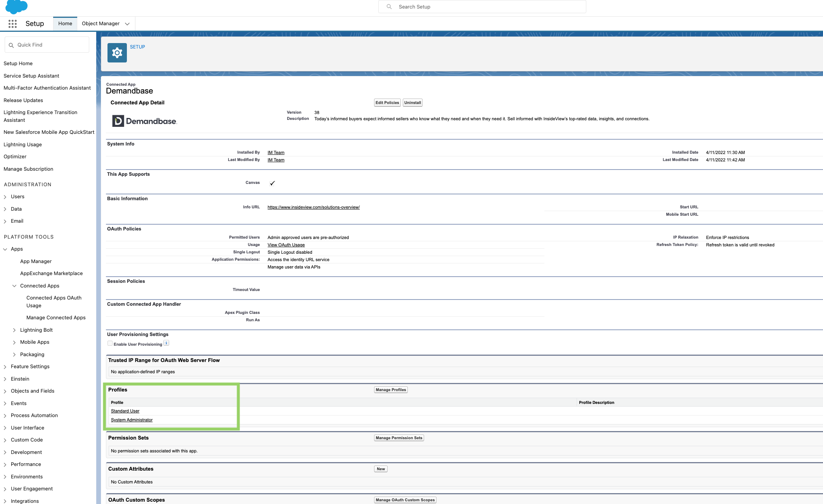The width and height of the screenshot is (823, 504).
Task: Expand the Lightning Bolt subsection
Action: tap(14, 330)
